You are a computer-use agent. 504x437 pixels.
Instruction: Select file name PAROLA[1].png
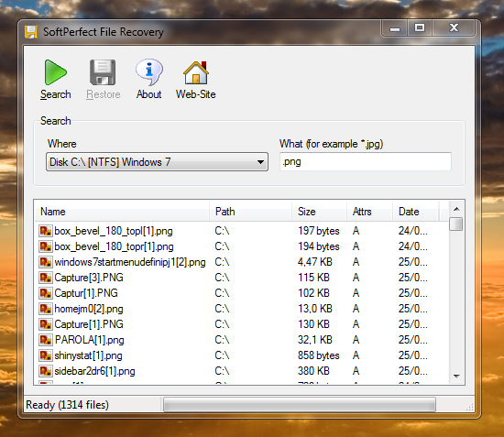pyautogui.click(x=89, y=340)
